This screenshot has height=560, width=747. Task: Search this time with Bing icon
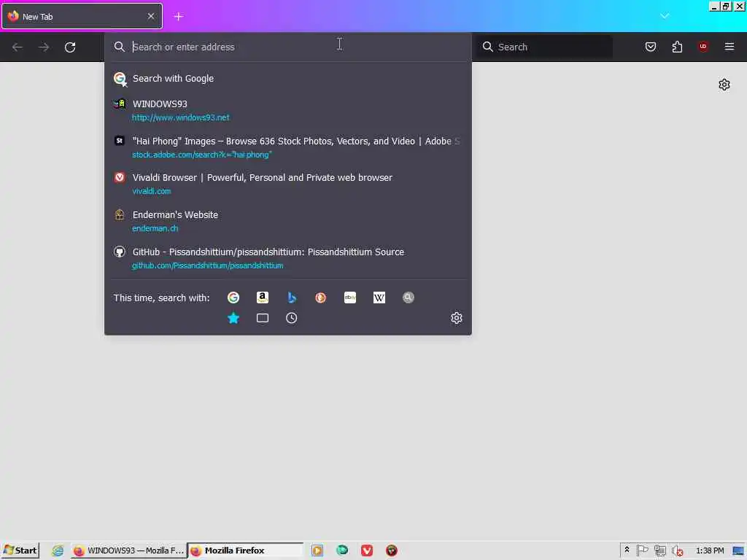(x=292, y=297)
